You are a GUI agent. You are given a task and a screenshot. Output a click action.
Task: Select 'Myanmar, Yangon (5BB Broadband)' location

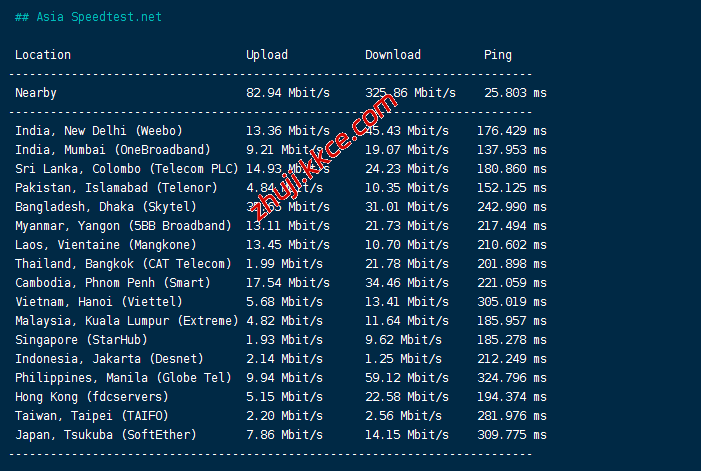coord(123,226)
